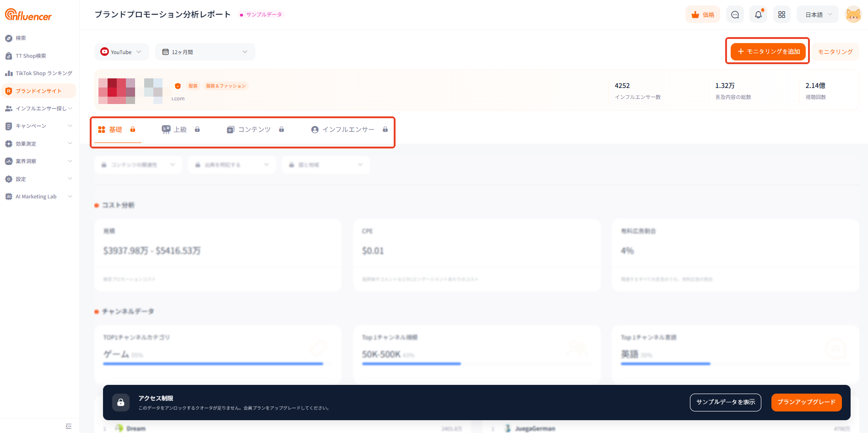Expand AI Marketing Lab sidebar section
This screenshot has height=433, width=868.
click(38, 197)
